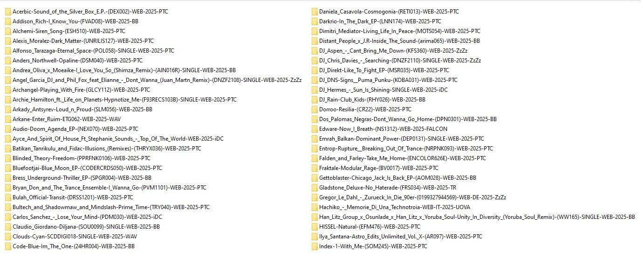
Task: Click folder icon beside Code-Blue-Im_The_One
Action: pyautogui.click(x=8, y=246)
